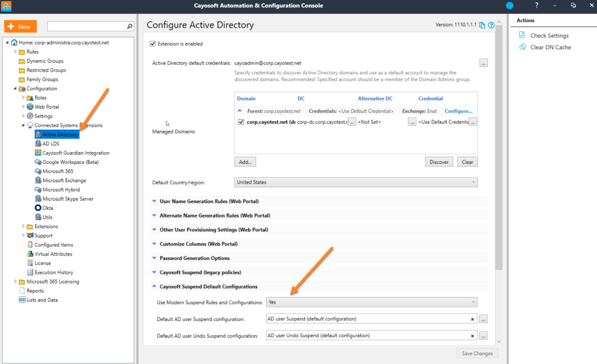The image size is (597, 364).
Task: Click the Discover button
Action: [x=439, y=162]
